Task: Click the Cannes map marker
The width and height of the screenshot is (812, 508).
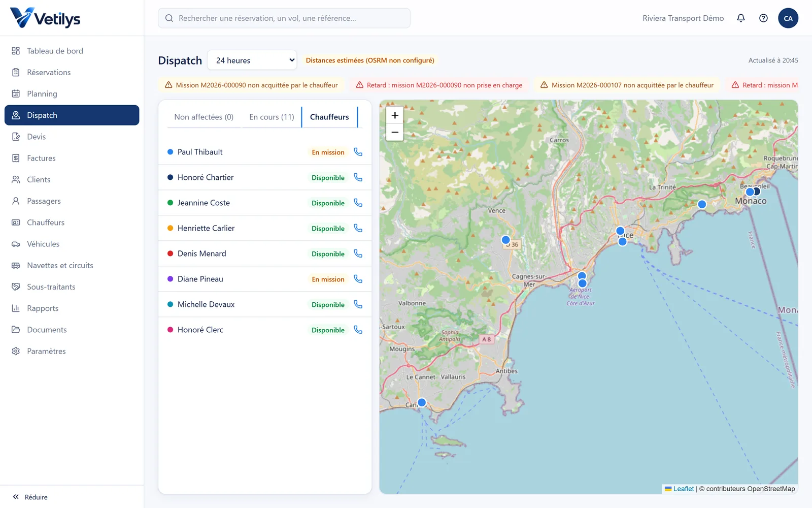Action: (x=422, y=402)
